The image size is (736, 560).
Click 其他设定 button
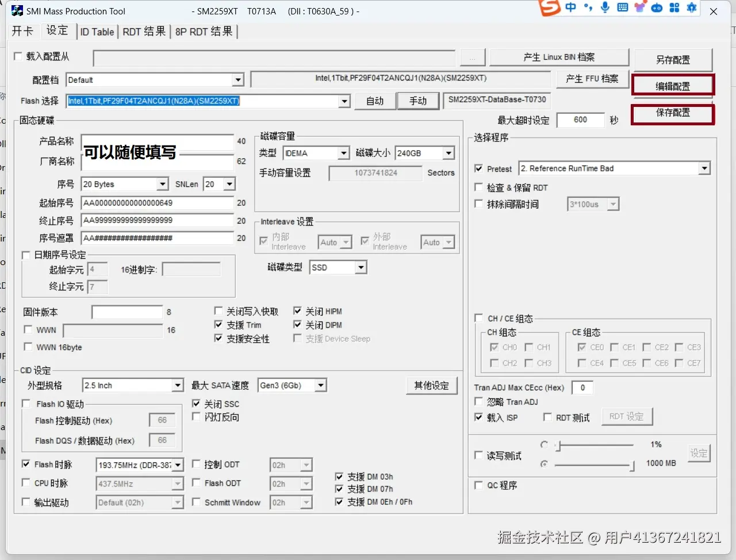click(431, 385)
